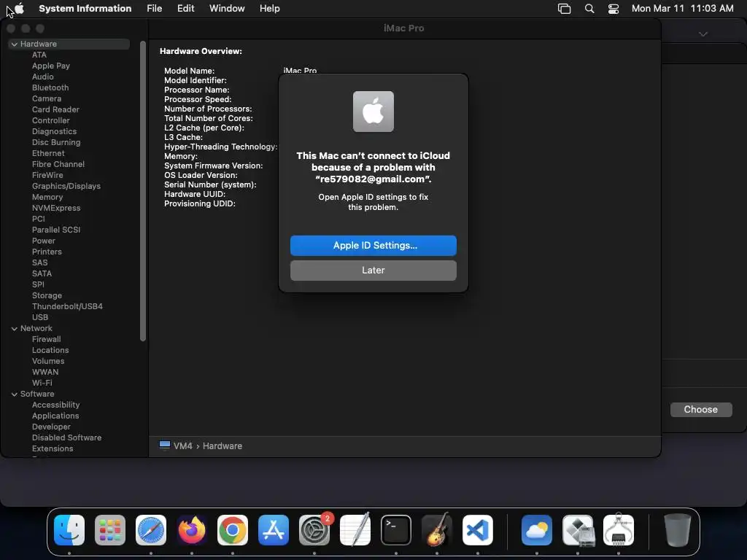Open Launchpad in the dock
747x560 pixels.
[110, 530]
